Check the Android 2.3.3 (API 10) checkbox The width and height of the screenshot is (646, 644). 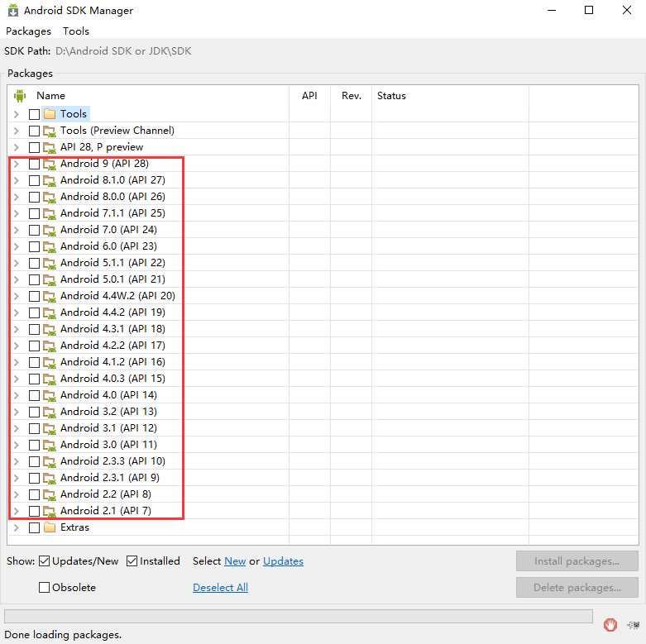click(34, 461)
